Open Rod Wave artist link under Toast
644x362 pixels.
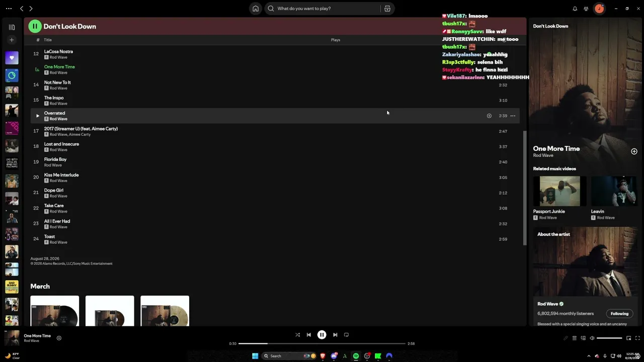(x=58, y=242)
